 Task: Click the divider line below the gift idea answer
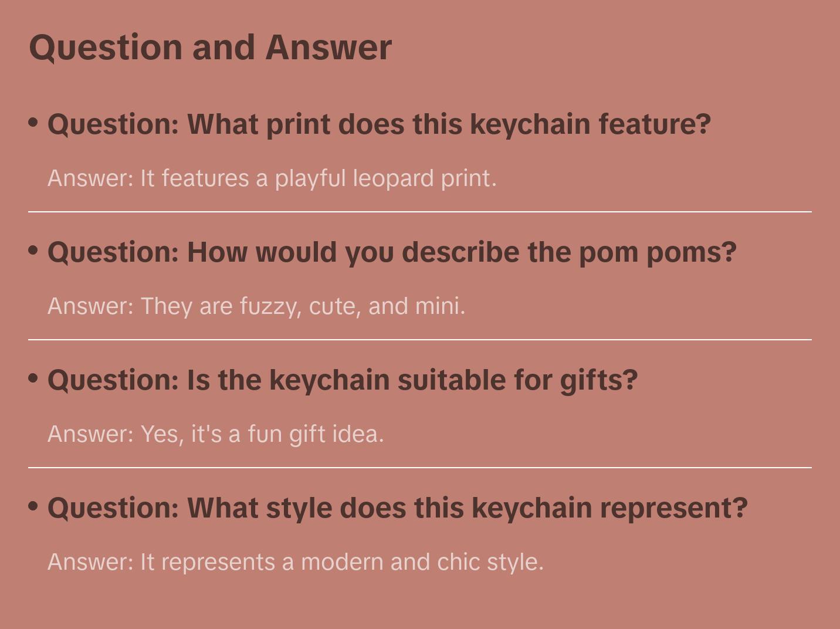420,468
